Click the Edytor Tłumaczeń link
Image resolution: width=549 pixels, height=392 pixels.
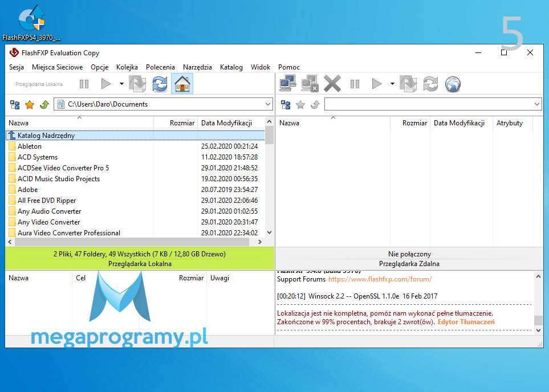466,322
